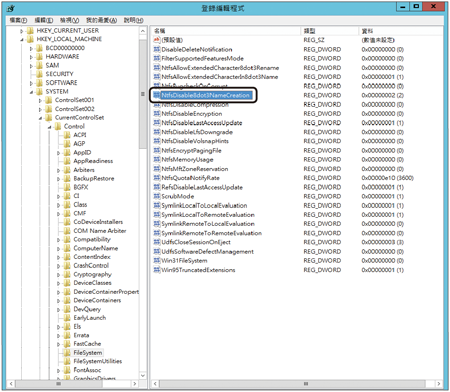Click the tree pane scroll up arrow
450x392 pixels.
(143, 31)
